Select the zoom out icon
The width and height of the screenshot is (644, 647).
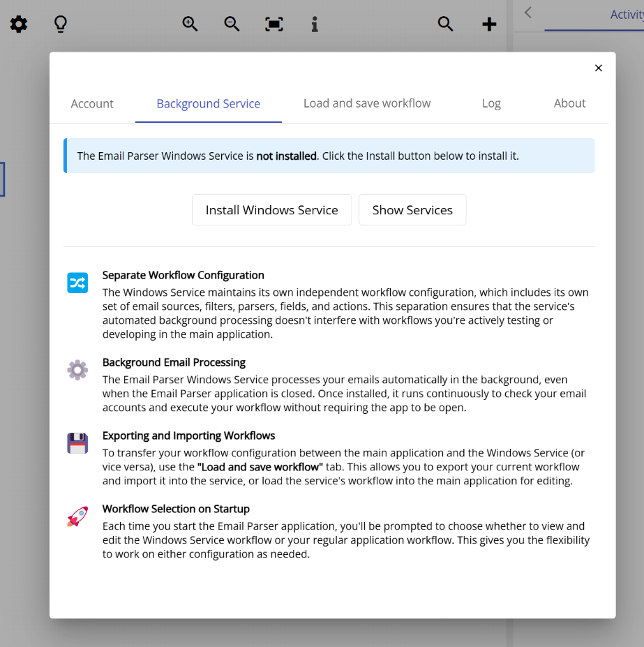point(232,23)
